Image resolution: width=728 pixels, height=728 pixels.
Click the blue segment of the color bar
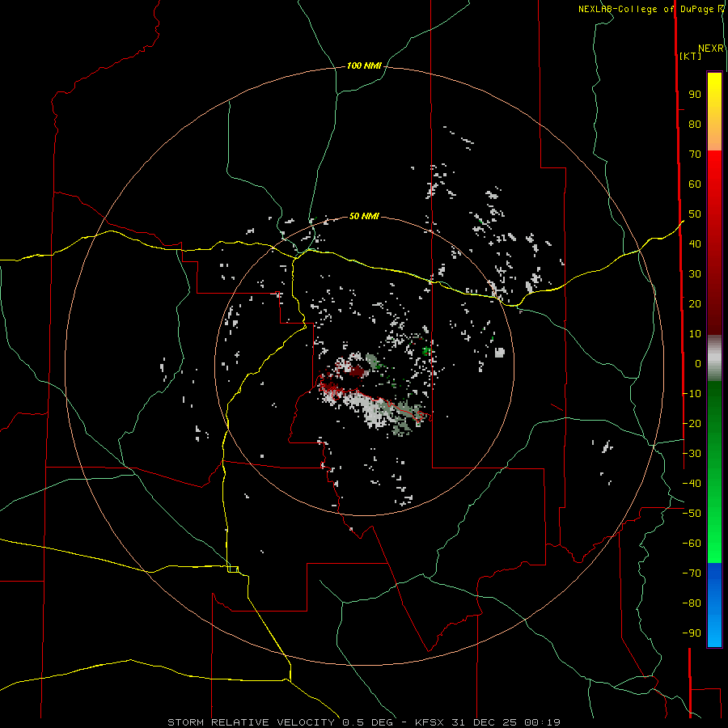[714, 604]
